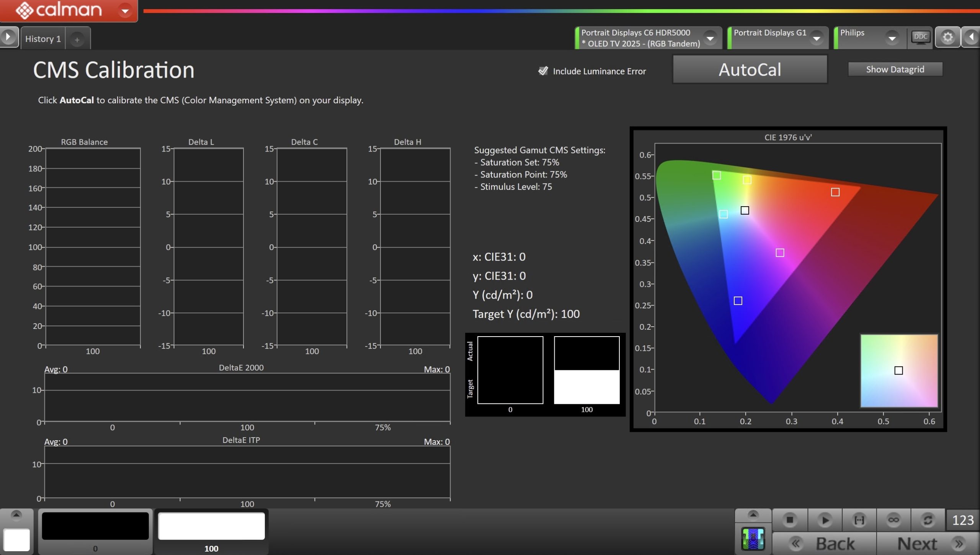
Task: Expand the Philips display dropdown
Action: [x=892, y=38]
